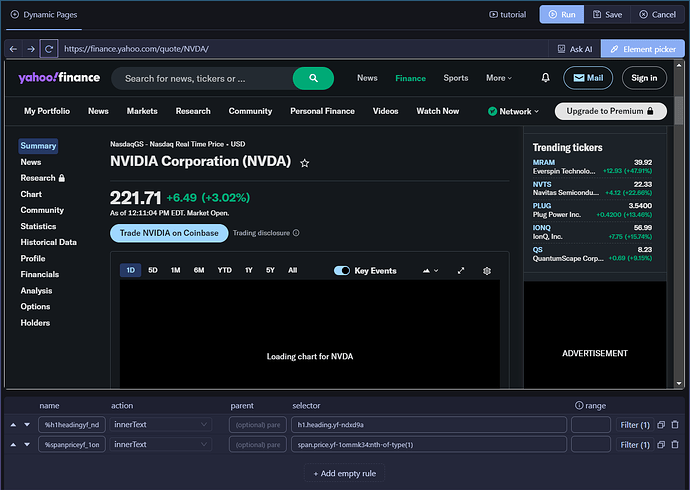690x490 pixels.
Task: Open the Sports link in top header
Action: (x=456, y=78)
